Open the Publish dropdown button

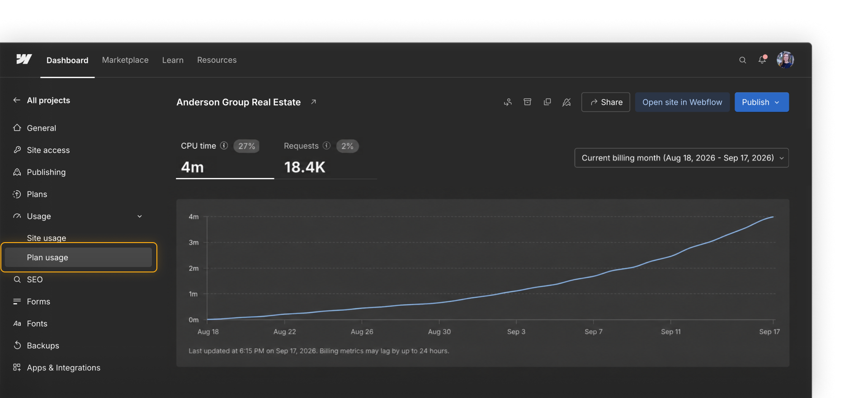[x=762, y=102]
